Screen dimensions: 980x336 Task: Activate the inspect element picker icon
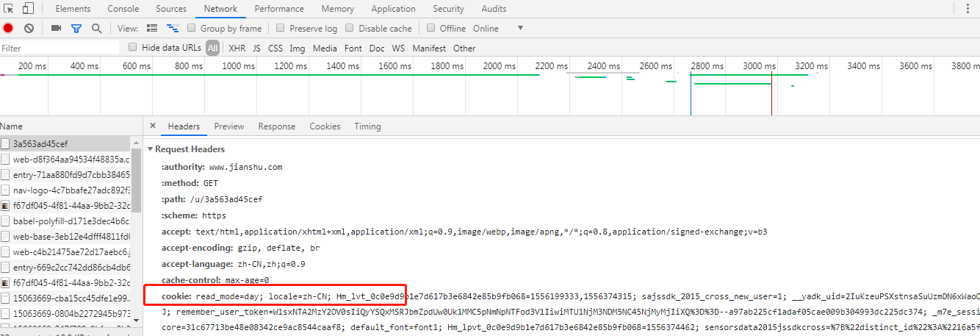[9, 9]
